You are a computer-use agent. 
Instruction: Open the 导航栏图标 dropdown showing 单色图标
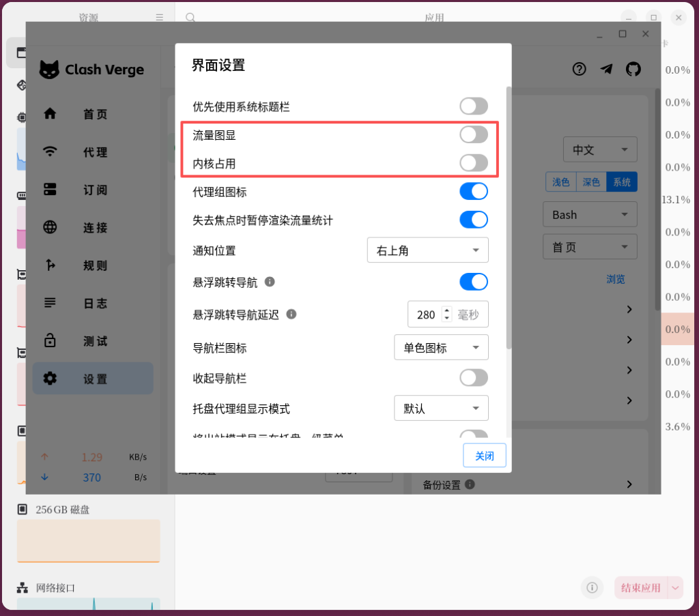tap(441, 347)
